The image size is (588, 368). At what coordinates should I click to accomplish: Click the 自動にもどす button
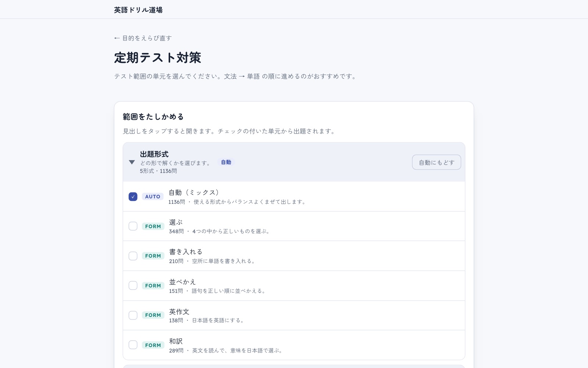(437, 162)
